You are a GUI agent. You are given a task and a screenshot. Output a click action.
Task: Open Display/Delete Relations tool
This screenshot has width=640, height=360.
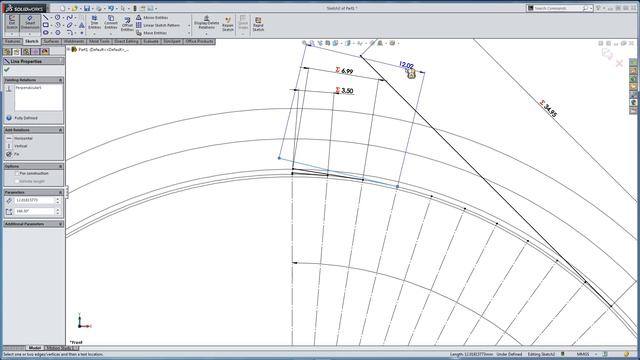click(206, 22)
